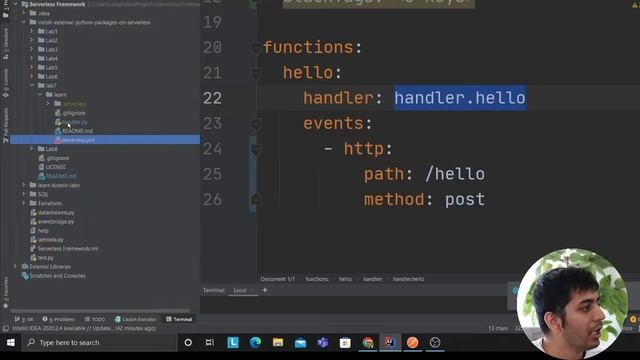640x360 pixels.
Task: Open File Explorer from taskbar
Action: (278, 342)
